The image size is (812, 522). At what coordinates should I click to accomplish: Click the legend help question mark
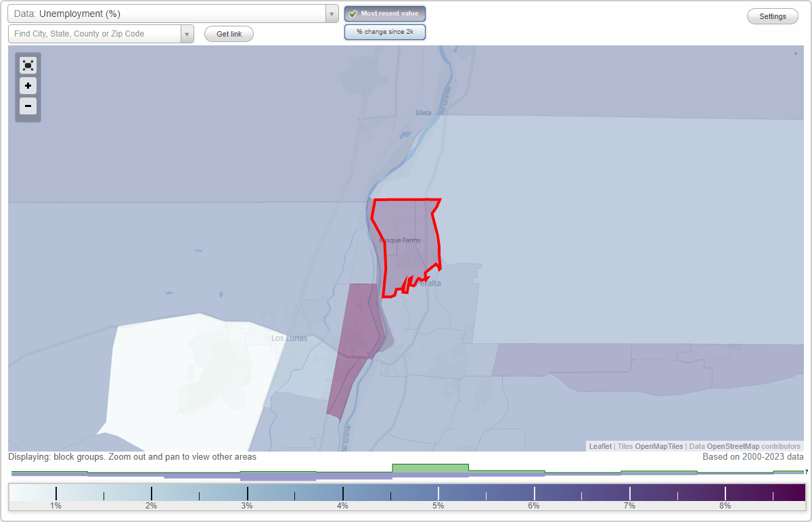807,472
